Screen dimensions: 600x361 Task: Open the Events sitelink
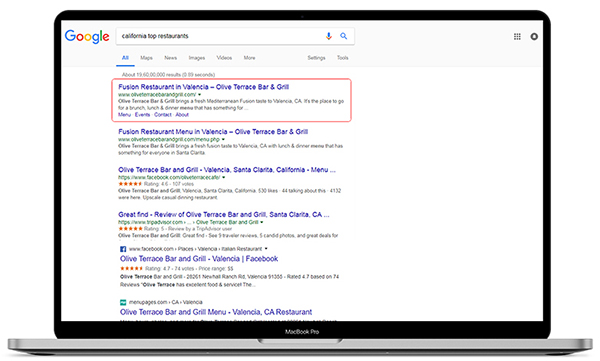click(x=142, y=114)
